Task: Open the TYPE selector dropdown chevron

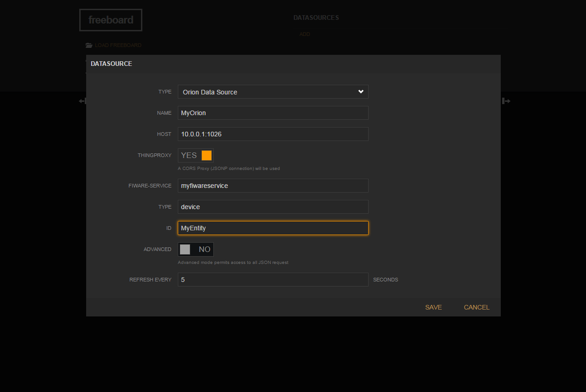Action: 361,92
